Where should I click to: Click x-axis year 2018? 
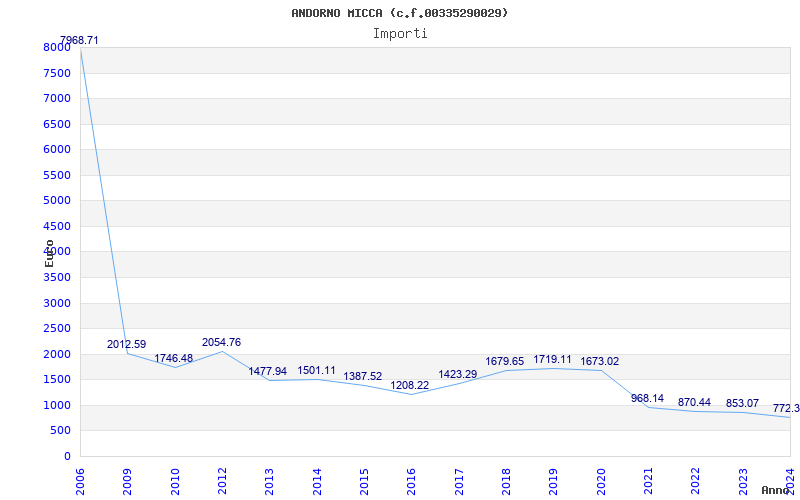click(506, 482)
